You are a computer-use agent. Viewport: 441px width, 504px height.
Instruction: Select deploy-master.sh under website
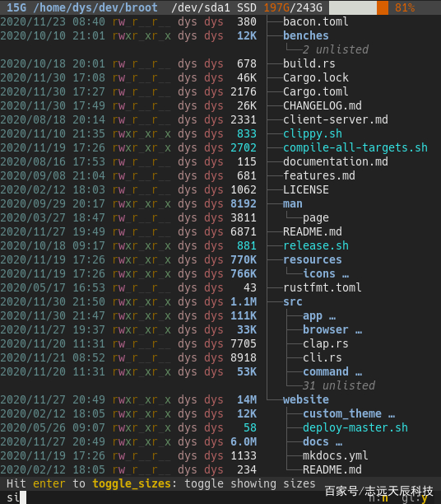[355, 427]
